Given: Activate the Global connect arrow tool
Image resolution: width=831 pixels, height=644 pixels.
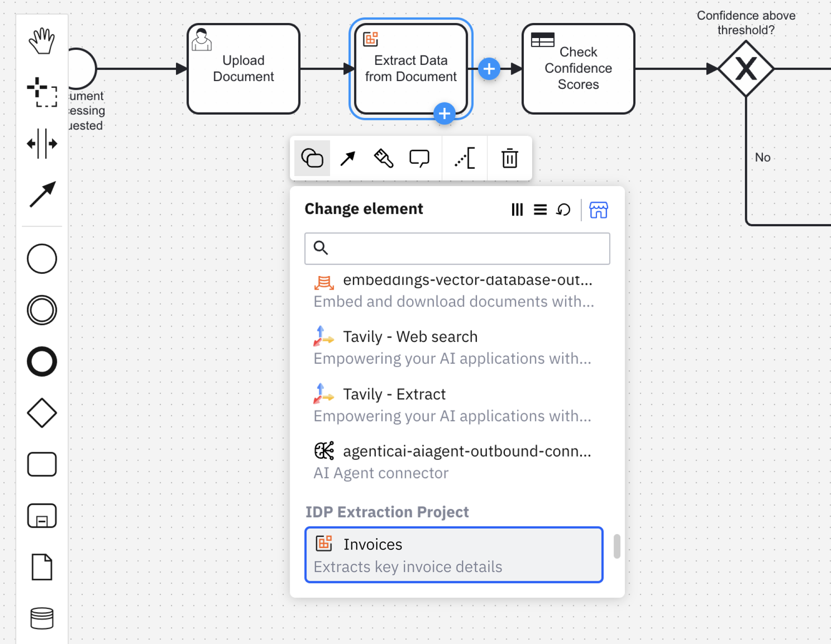Looking at the screenshot, I should click(42, 194).
